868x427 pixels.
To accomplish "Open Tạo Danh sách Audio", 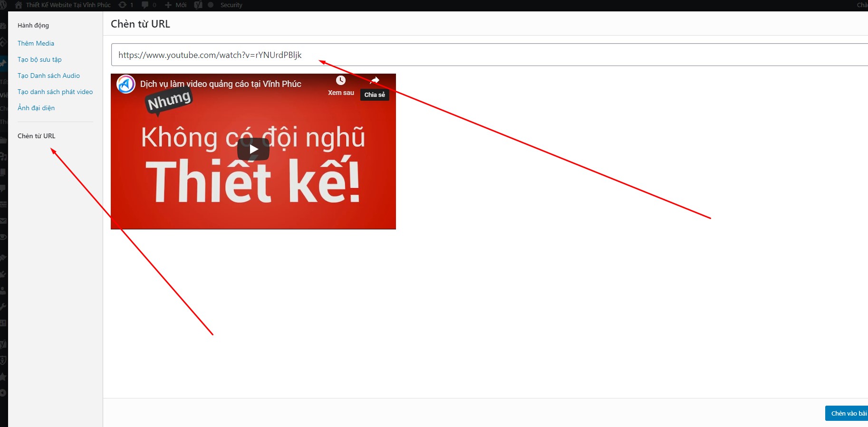I will [48, 76].
